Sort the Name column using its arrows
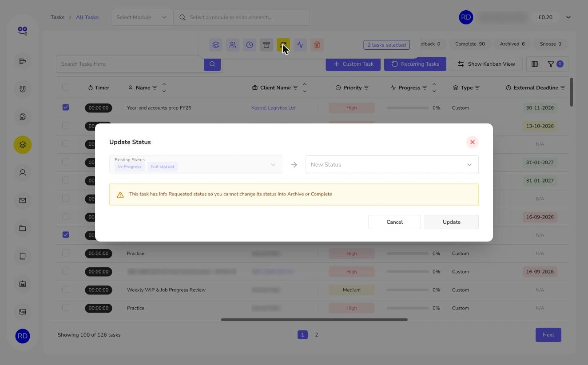Viewport: 588px width, 365px height. (x=164, y=87)
